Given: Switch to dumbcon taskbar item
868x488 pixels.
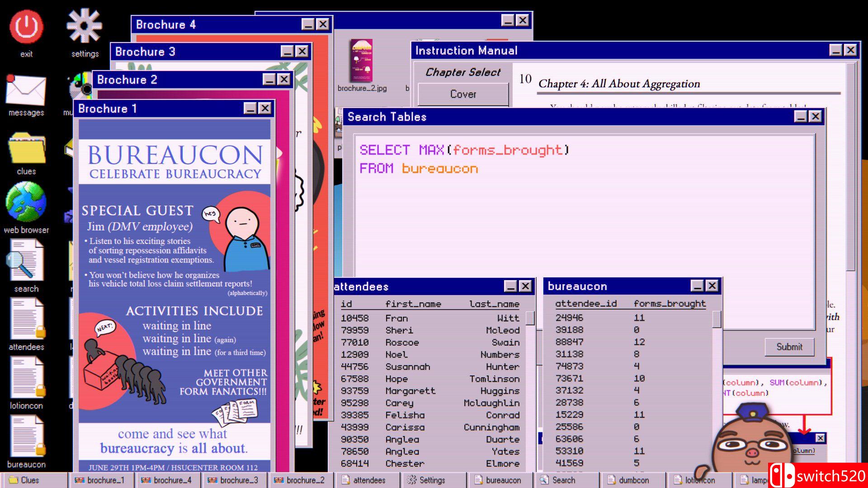Looking at the screenshot, I should tap(632, 480).
